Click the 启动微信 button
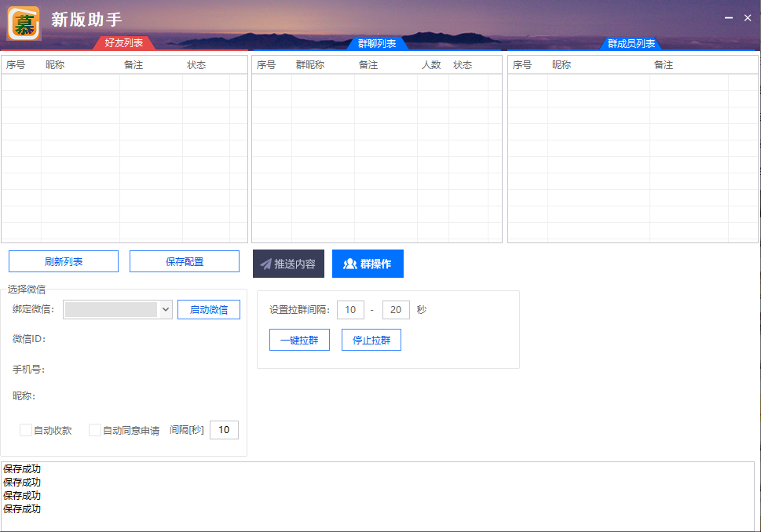The height and width of the screenshot is (532, 761). [209, 310]
